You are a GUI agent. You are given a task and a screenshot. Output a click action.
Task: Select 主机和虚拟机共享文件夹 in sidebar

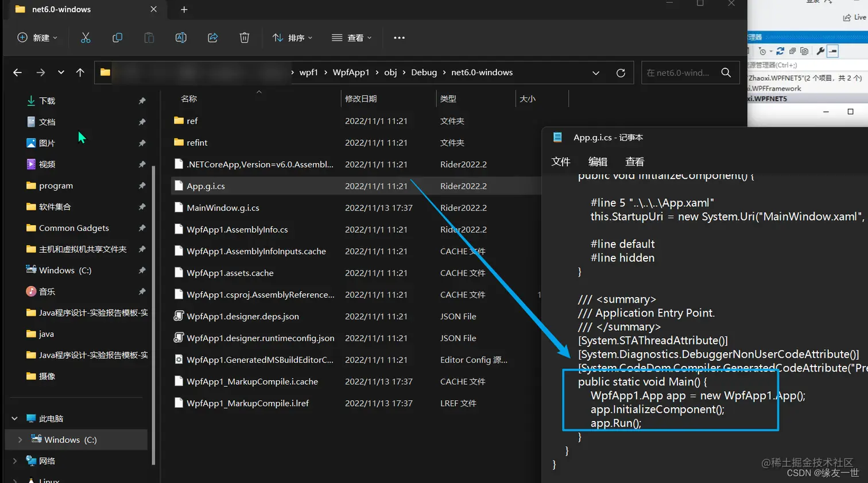pyautogui.click(x=83, y=249)
